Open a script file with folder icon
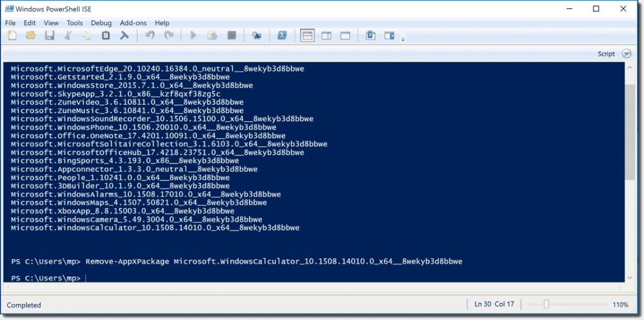This screenshot has width=644, height=320. pos(31,36)
